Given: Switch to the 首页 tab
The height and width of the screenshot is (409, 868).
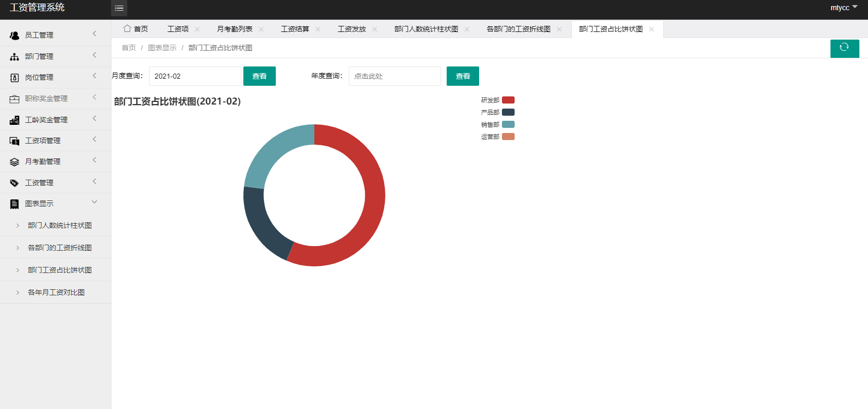Looking at the screenshot, I should [x=136, y=29].
